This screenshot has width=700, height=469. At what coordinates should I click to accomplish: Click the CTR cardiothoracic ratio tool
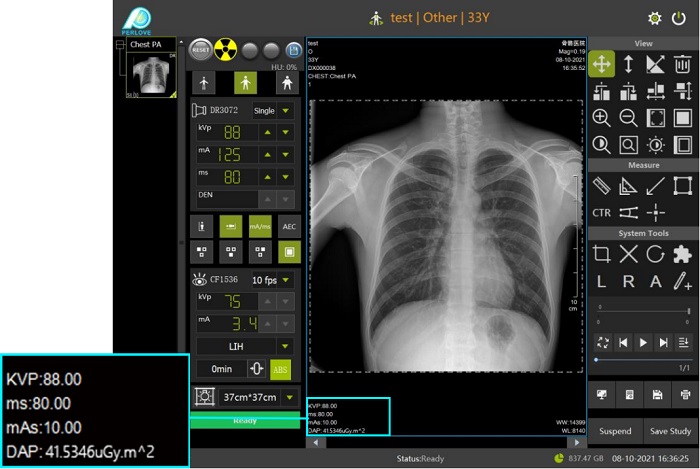(602, 212)
